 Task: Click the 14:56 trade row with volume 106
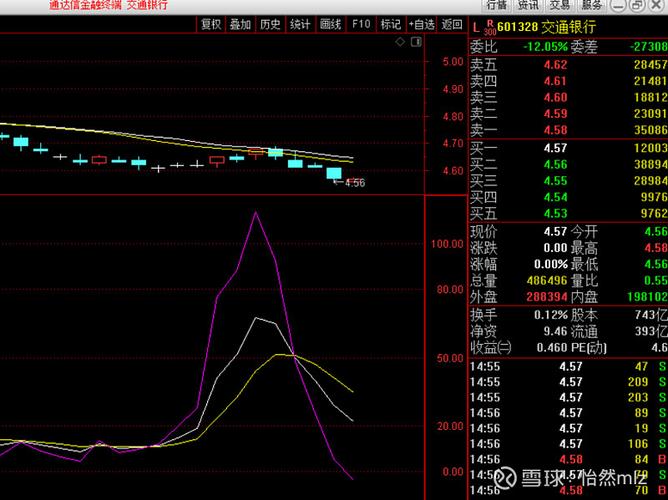[568, 444]
